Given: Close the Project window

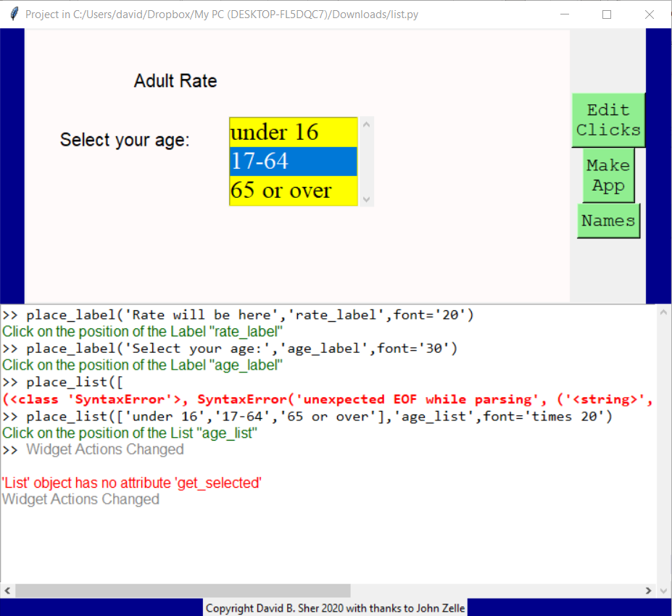Looking at the screenshot, I should pyautogui.click(x=650, y=14).
